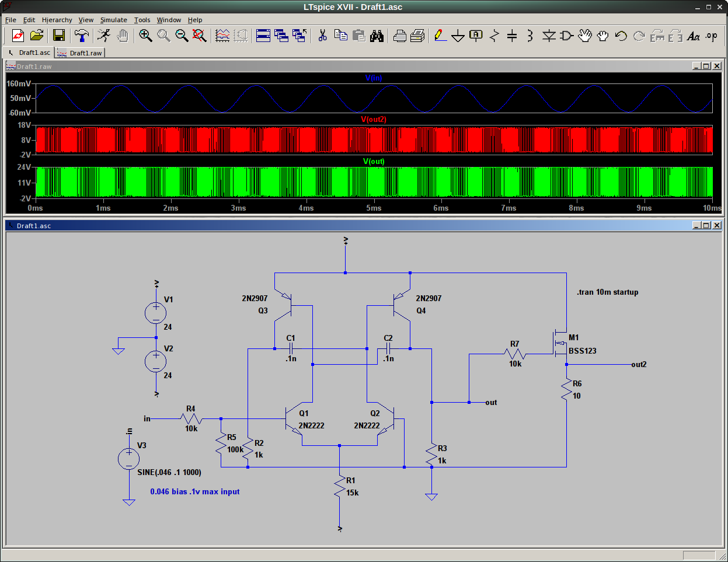This screenshot has width=728, height=562.
Task: Click the '0.046 bias .1v max input' comment
Action: (195, 491)
